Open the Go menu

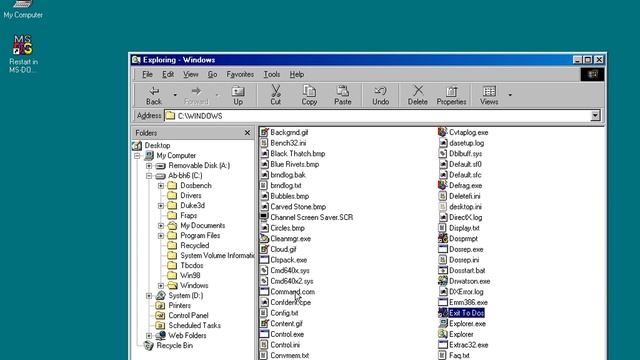(212, 74)
